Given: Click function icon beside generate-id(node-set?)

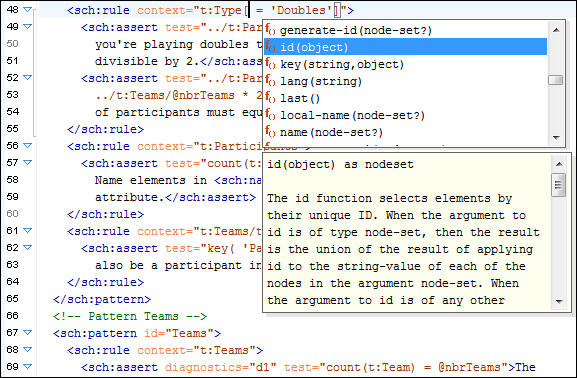Looking at the screenshot, I should (x=270, y=29).
